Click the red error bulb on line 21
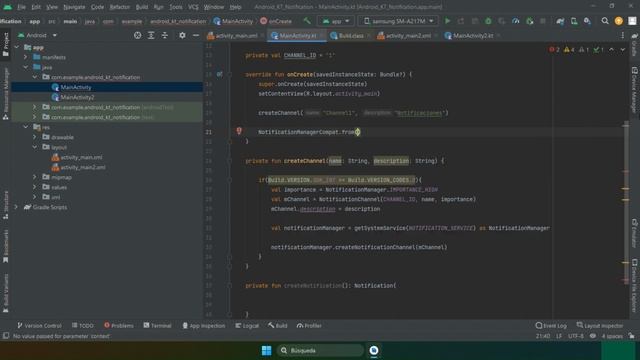The image size is (640, 360). [239, 131]
